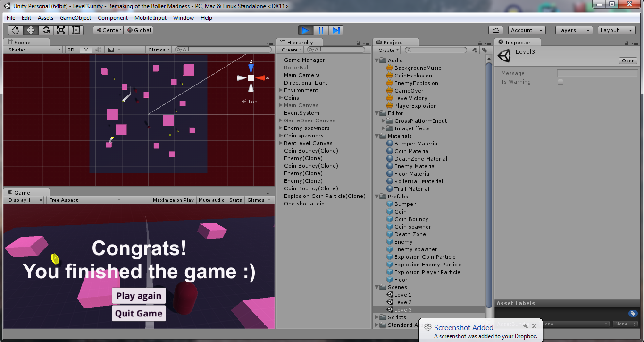Open the Layers dropdown
This screenshot has height=342, width=644.
point(574,30)
